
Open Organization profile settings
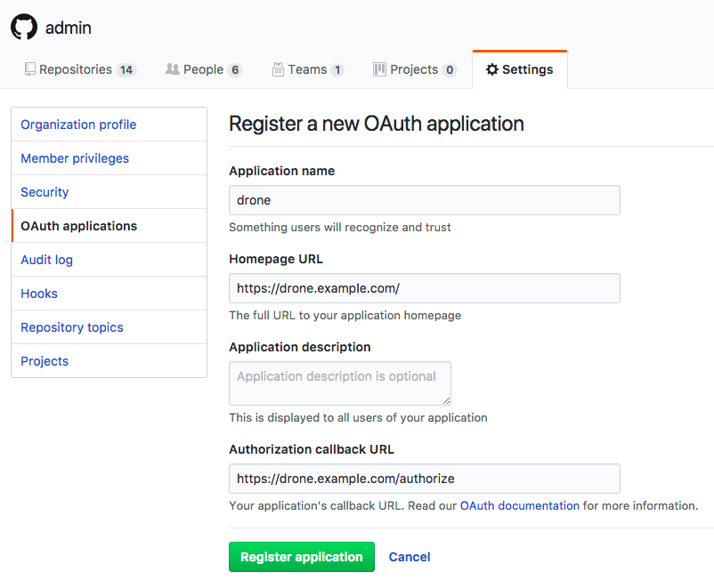click(80, 124)
